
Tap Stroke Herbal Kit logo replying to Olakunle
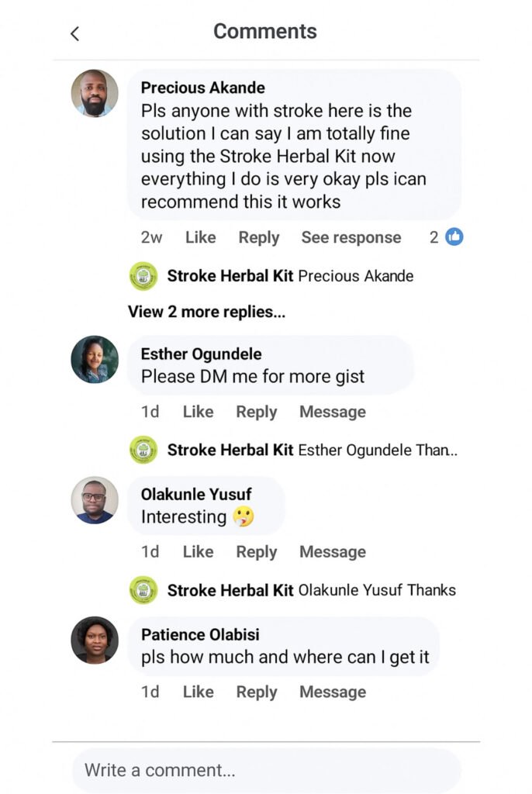point(143,590)
